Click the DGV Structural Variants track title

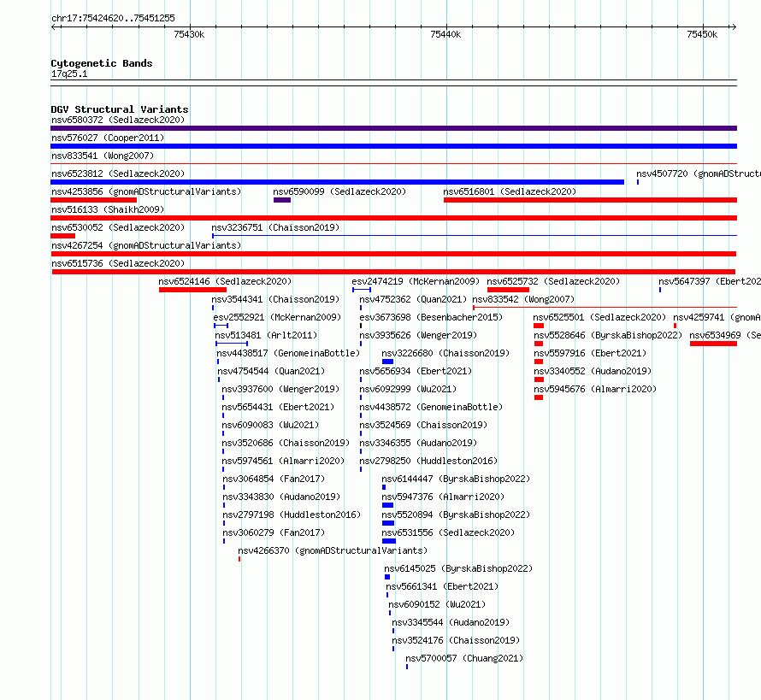click(120, 109)
